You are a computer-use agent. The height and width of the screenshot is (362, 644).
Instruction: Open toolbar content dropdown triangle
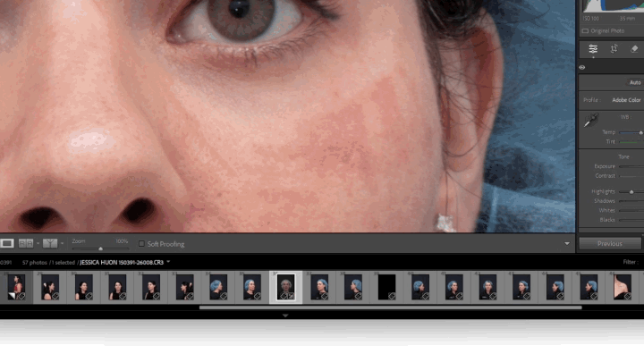click(567, 244)
